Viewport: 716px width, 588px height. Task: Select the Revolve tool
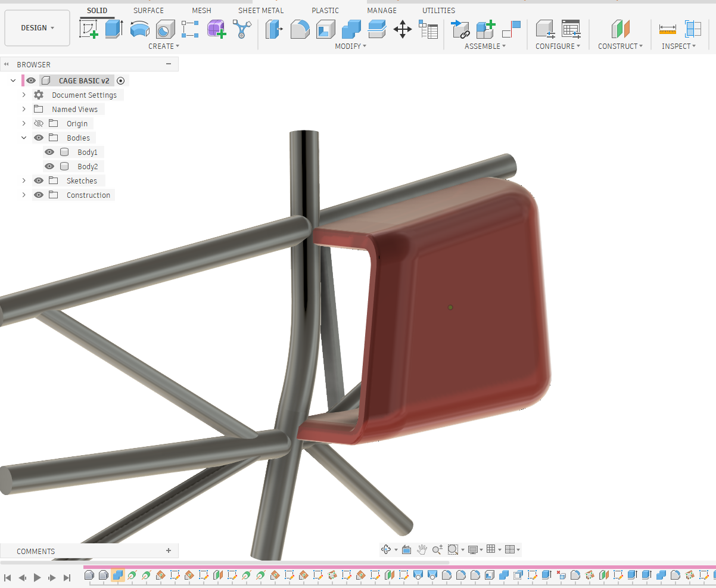(139, 29)
